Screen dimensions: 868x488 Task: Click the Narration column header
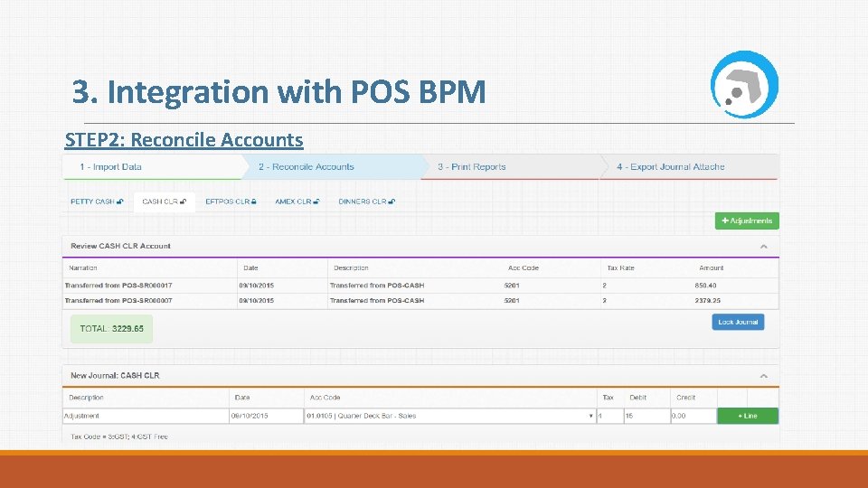pos(83,267)
